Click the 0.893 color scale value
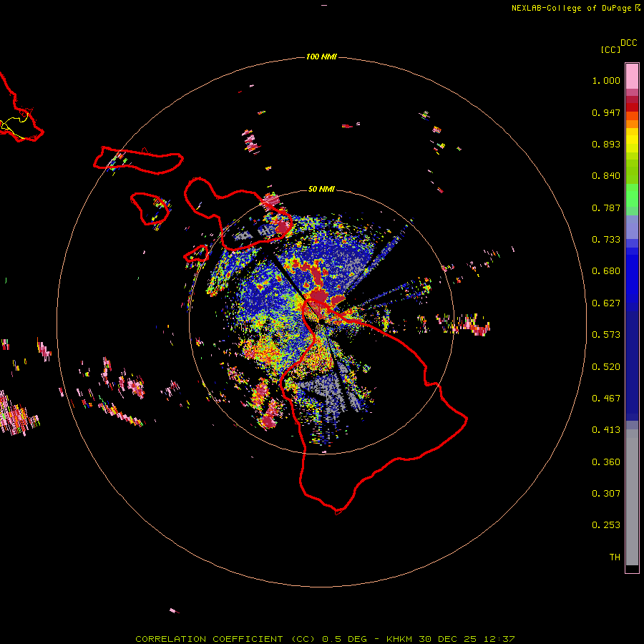 pos(606,144)
